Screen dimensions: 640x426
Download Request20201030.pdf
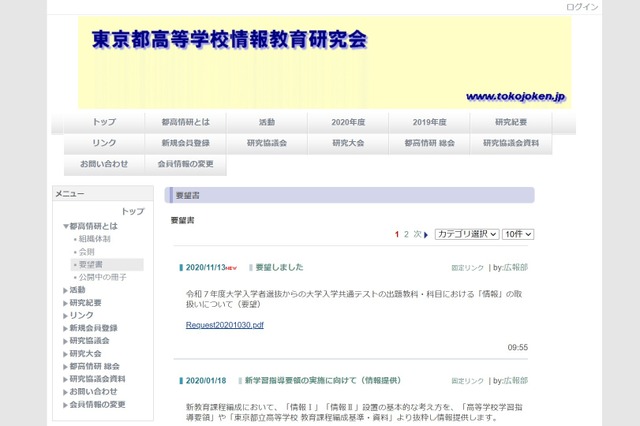pyautogui.click(x=224, y=325)
